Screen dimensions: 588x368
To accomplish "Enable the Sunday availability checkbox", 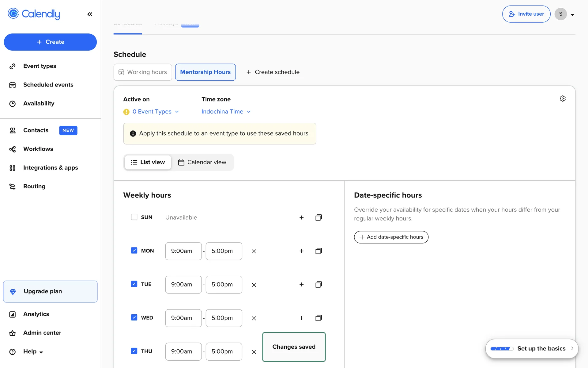I will [134, 217].
